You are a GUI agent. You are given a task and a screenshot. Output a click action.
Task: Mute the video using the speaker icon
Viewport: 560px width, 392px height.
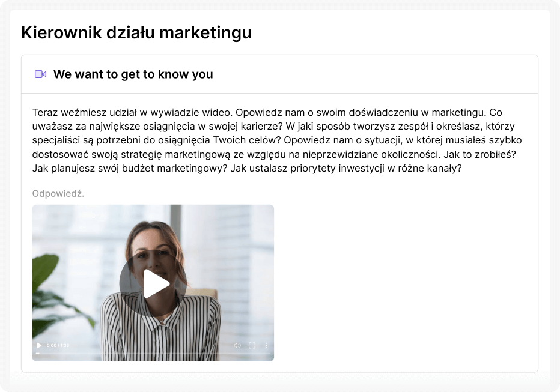click(x=237, y=345)
